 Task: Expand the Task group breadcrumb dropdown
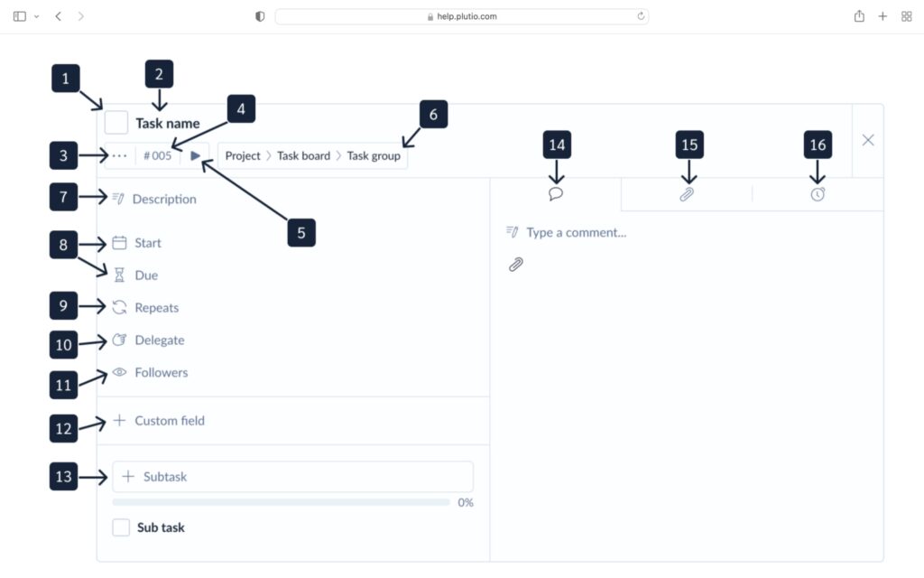point(374,155)
